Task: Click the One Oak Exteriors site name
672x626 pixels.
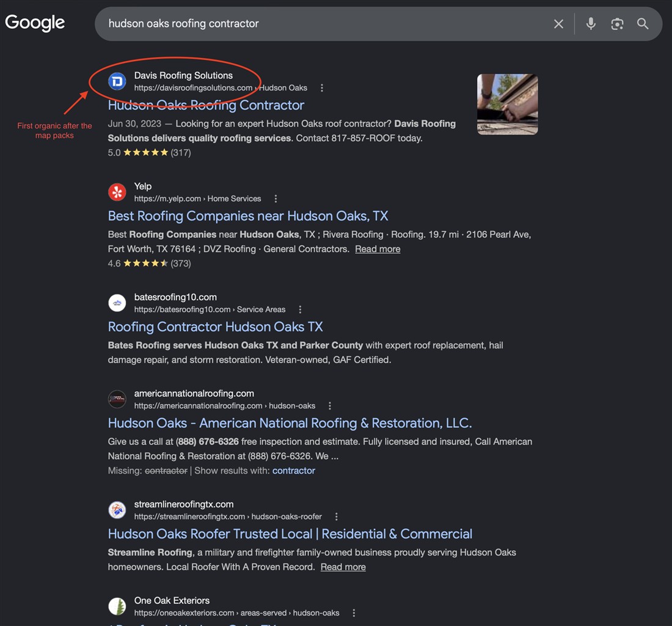Action: (x=172, y=600)
